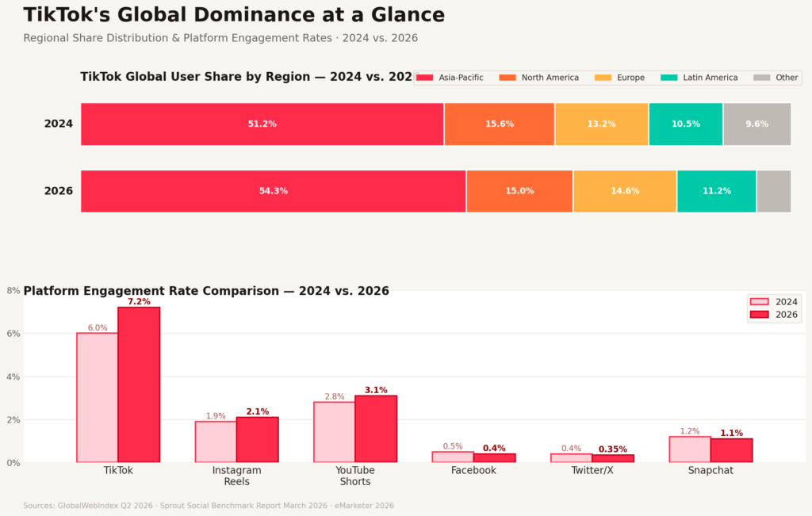This screenshot has height=516, width=812.
Task: Click the Twitter/X 2024 bar at 0.4%
Action: pyautogui.click(x=572, y=458)
